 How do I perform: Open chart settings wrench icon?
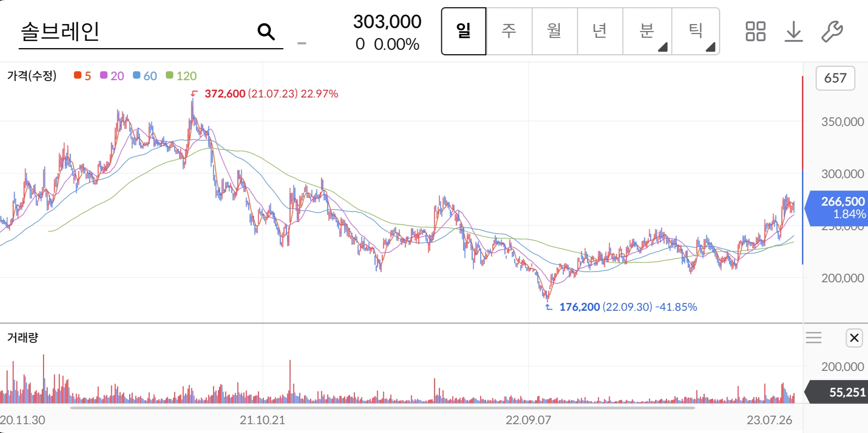(x=832, y=31)
